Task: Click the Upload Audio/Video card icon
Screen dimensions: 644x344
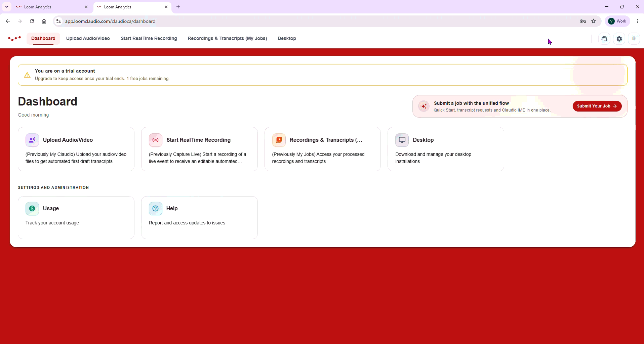Action: (x=32, y=140)
